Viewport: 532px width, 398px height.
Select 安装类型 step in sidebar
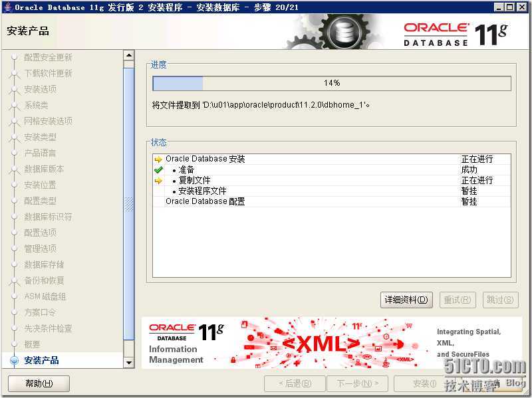point(40,138)
